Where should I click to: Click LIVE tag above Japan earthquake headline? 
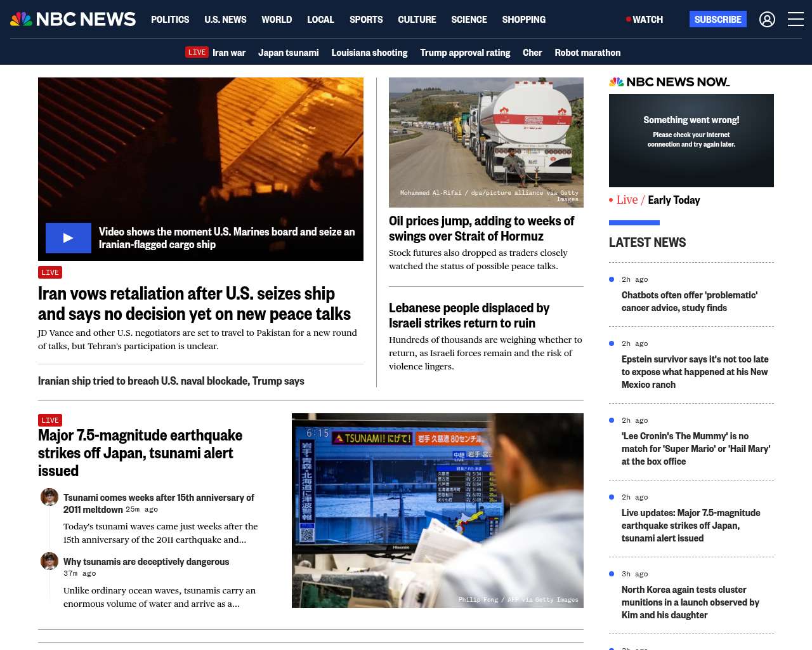(50, 420)
